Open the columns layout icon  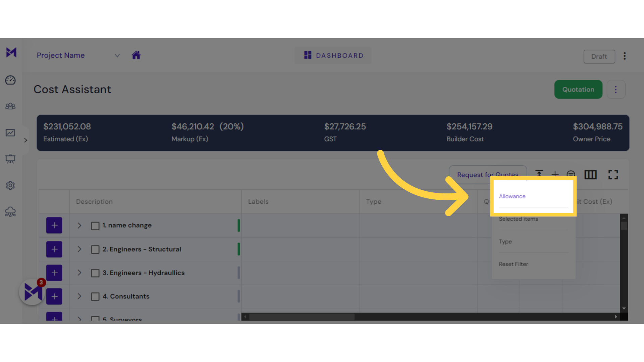590,175
